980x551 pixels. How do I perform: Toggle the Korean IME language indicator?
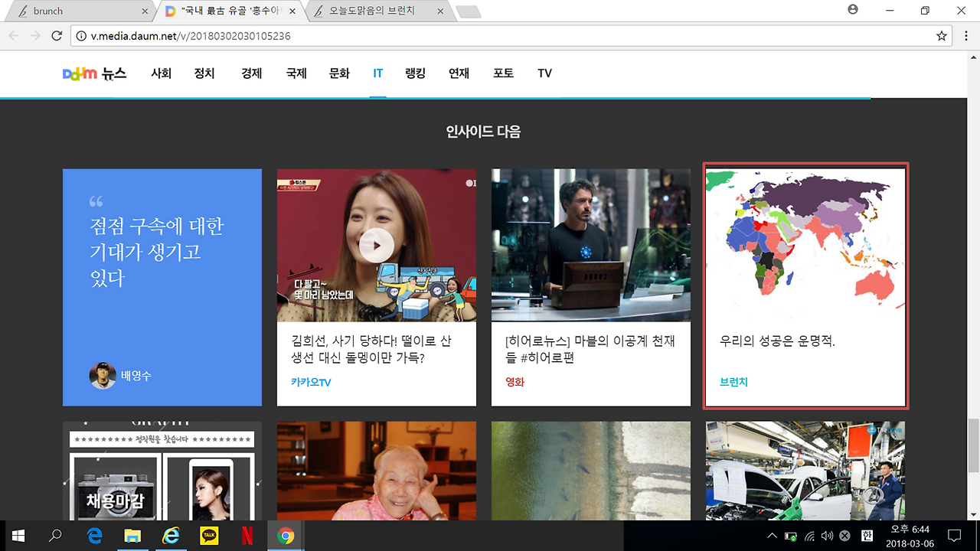[867, 536]
